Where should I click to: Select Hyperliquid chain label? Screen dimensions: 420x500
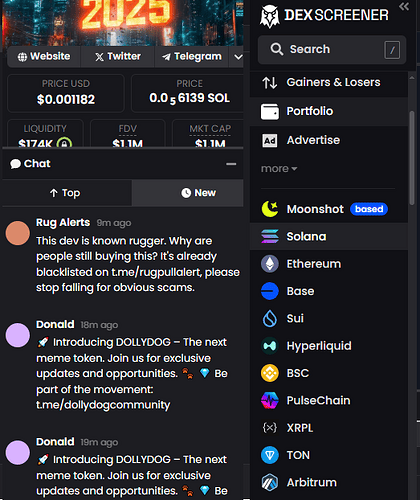pos(319,346)
